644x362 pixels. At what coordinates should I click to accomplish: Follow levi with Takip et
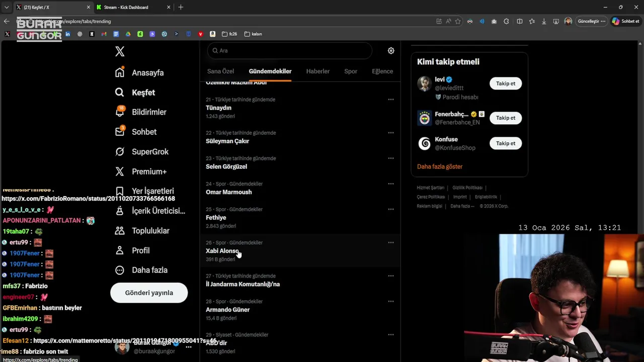point(506,83)
